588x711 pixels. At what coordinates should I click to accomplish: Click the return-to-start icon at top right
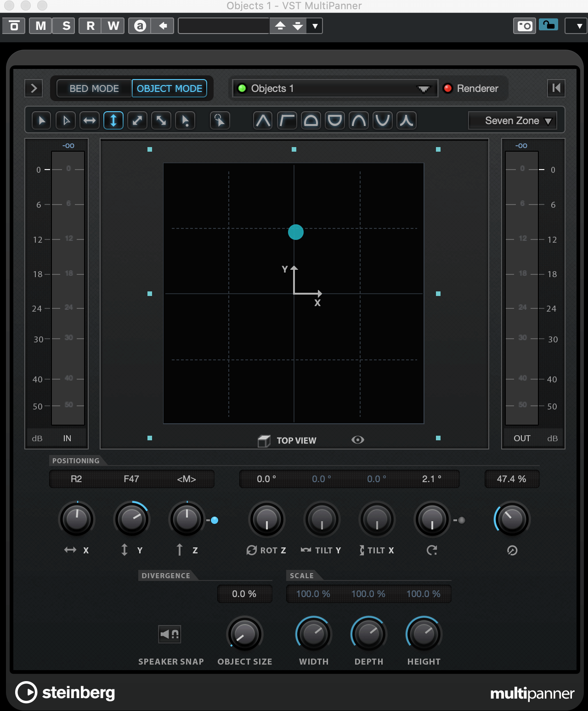[556, 88]
